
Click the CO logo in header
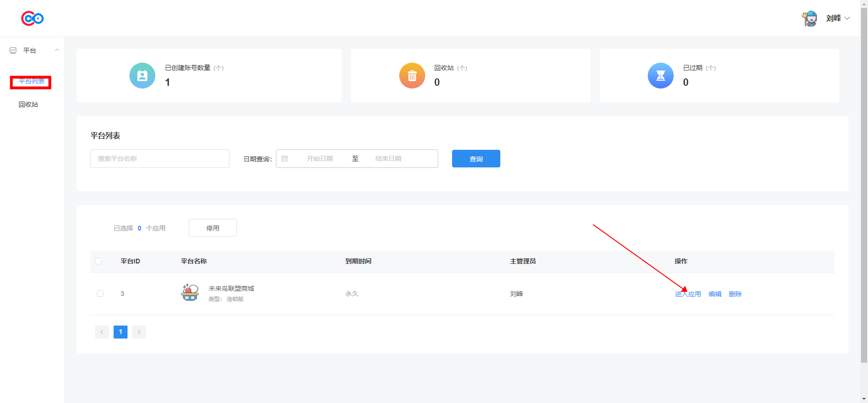point(32,19)
